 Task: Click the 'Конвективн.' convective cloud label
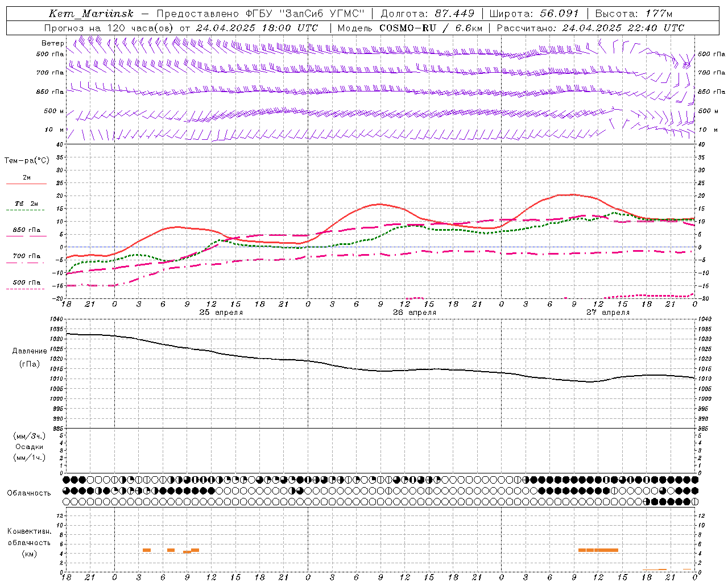pos(30,531)
